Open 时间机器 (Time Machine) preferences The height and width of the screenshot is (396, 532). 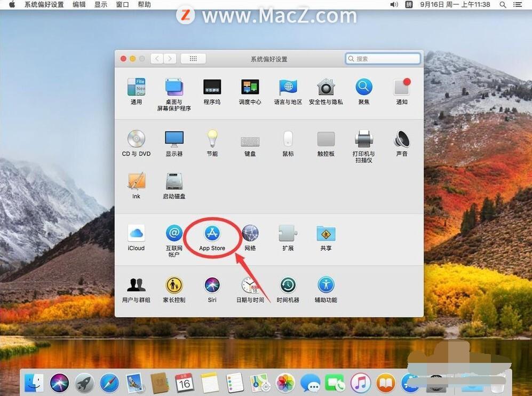pyautogui.click(x=288, y=285)
